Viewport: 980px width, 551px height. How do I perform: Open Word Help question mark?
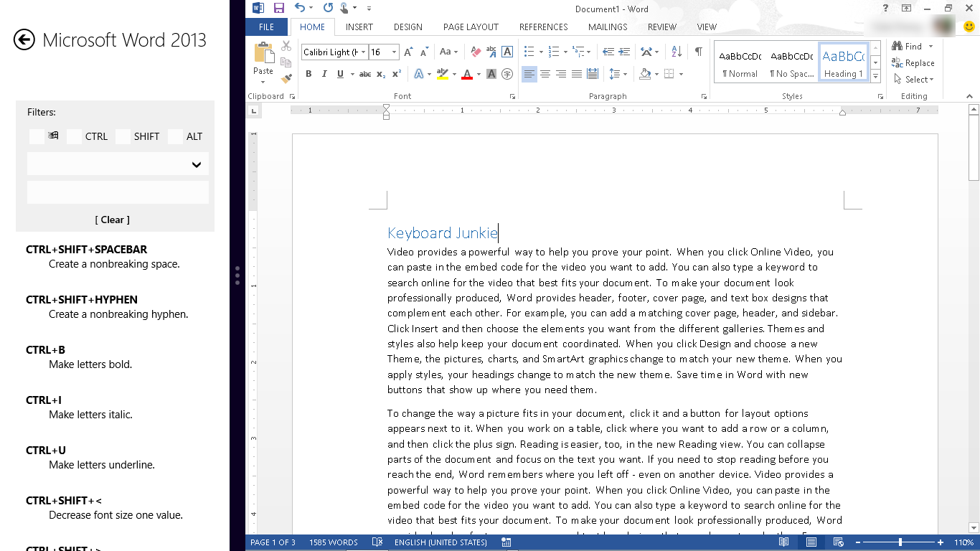(886, 9)
